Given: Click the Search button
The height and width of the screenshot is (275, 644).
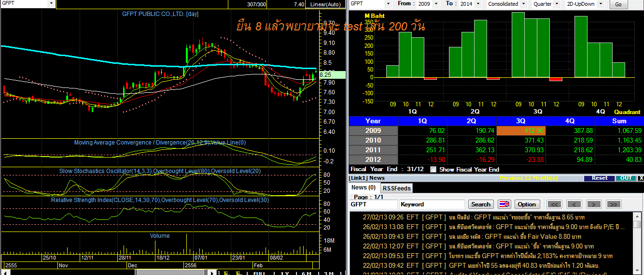Looking at the screenshot, I should [x=481, y=204].
